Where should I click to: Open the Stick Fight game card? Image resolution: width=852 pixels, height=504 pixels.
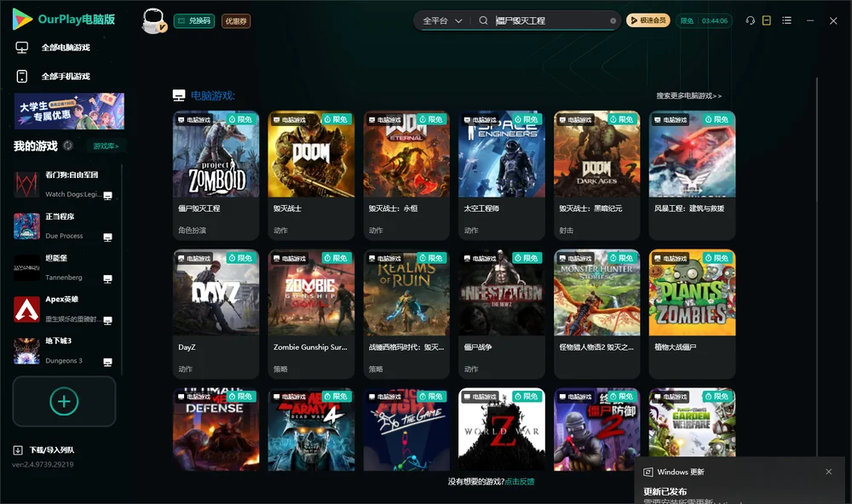click(x=406, y=429)
